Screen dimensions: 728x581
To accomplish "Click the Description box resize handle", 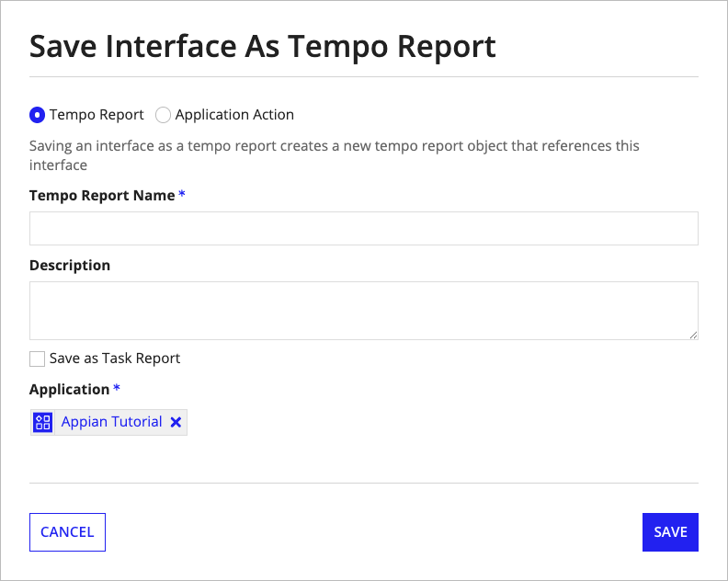I will [x=693, y=335].
